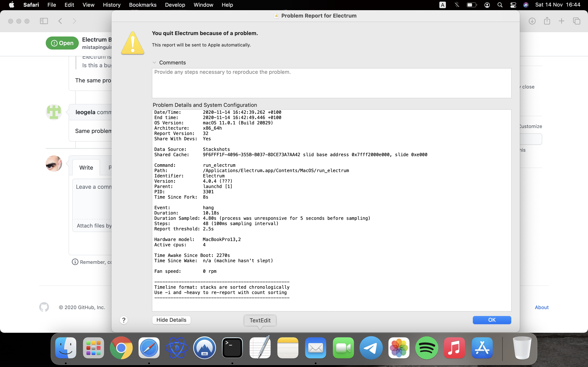Click the Hide Details button
The height and width of the screenshot is (367, 588).
171,320
